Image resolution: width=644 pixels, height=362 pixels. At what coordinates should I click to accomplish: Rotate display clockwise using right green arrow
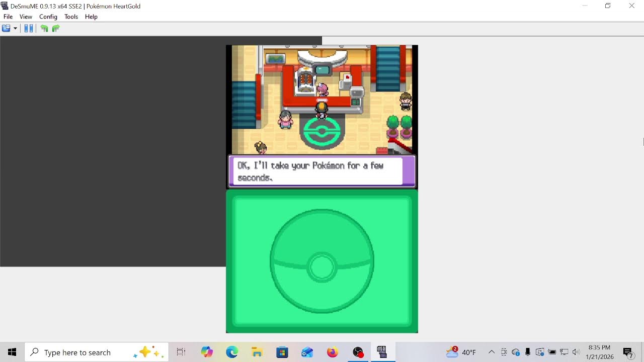(x=56, y=29)
